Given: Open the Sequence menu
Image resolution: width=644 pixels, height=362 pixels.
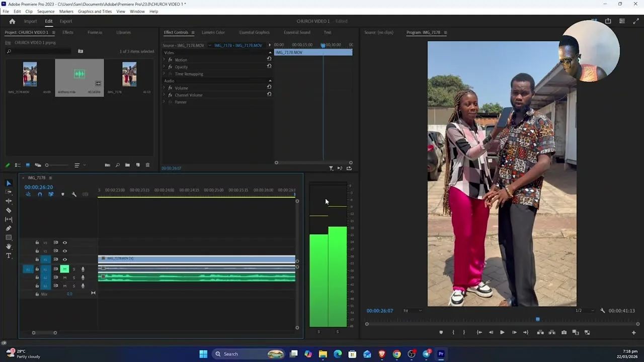Looking at the screenshot, I should coord(46,11).
